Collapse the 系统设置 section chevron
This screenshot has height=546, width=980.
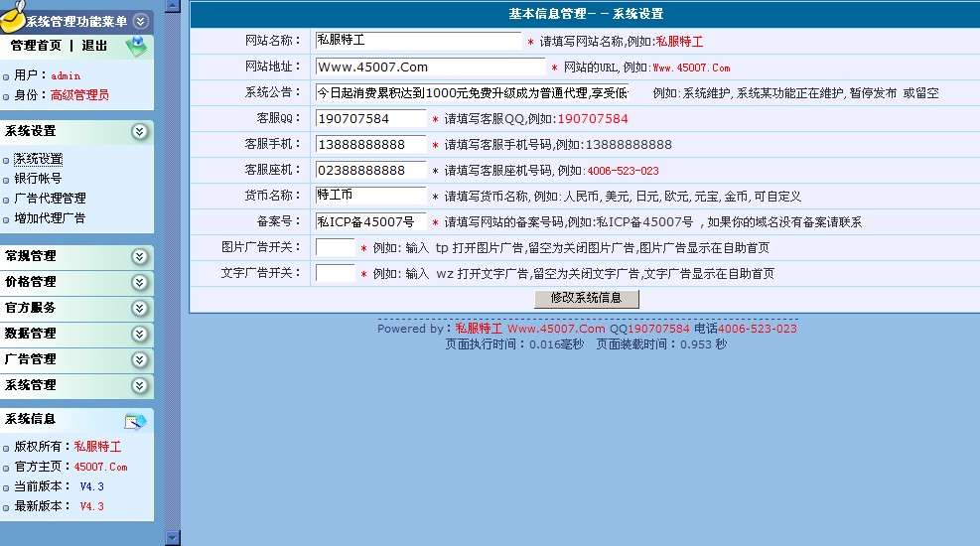[140, 131]
